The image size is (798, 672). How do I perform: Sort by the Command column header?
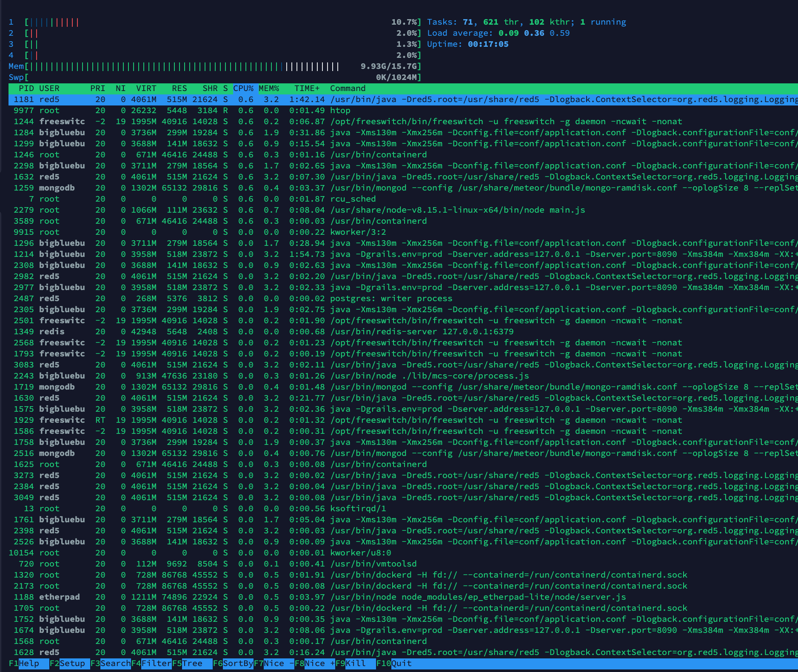pyautogui.click(x=348, y=88)
